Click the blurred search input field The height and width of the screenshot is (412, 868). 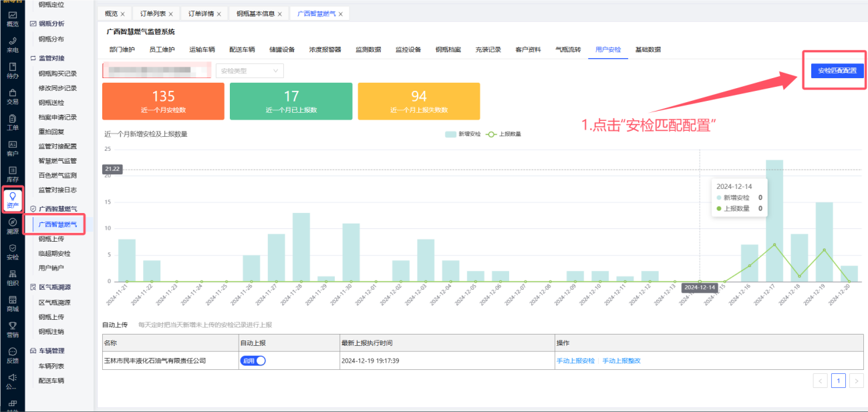pyautogui.click(x=156, y=71)
